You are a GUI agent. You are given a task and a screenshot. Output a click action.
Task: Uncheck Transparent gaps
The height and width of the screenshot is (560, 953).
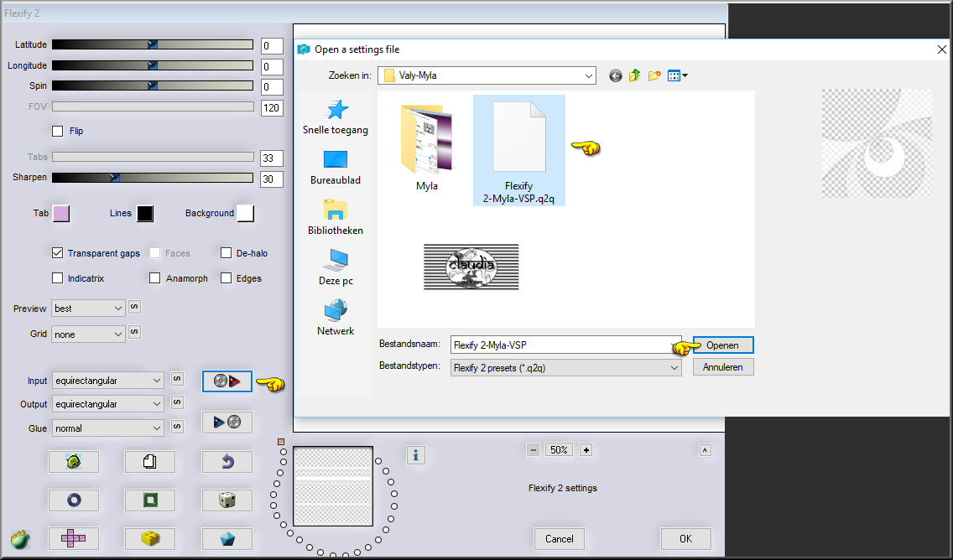point(58,253)
